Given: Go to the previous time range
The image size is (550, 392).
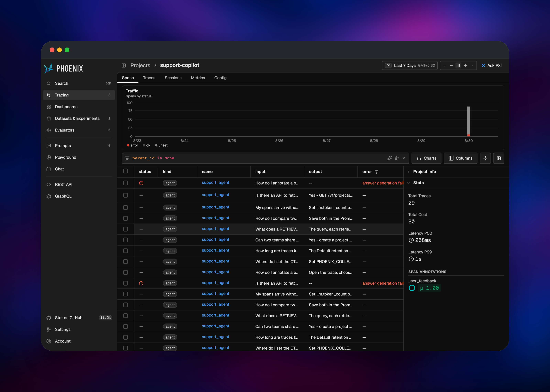Looking at the screenshot, I should click(x=444, y=65).
